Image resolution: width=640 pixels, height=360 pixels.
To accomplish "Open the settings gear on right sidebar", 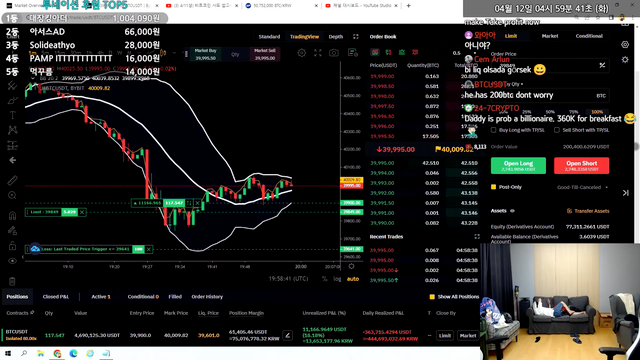I will (625, 60).
